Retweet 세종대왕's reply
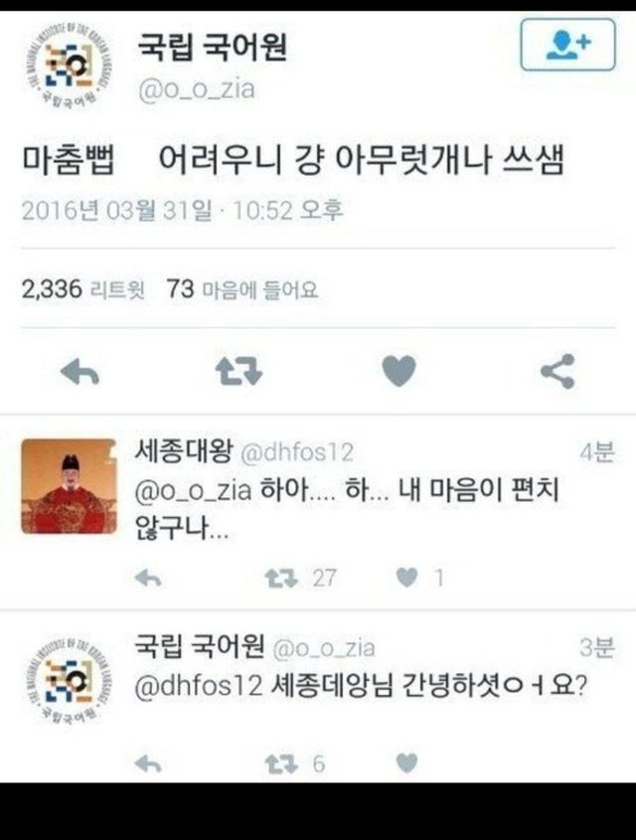The height and width of the screenshot is (840, 636). click(281, 578)
